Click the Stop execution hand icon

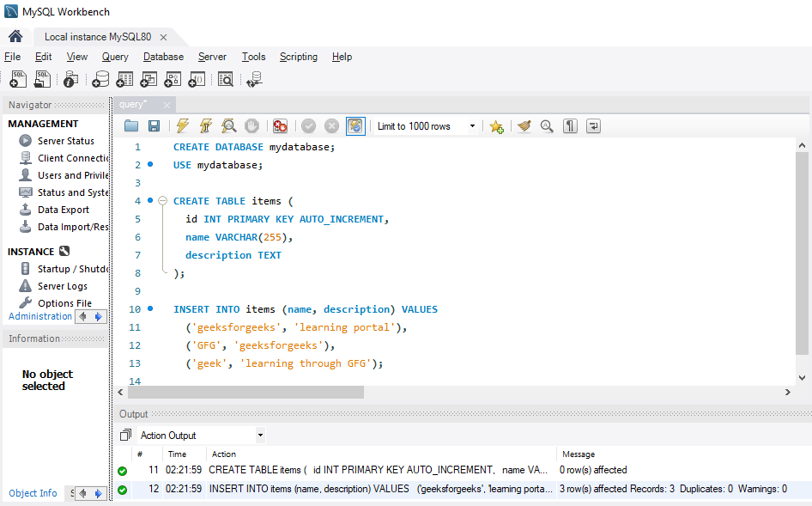click(251, 126)
